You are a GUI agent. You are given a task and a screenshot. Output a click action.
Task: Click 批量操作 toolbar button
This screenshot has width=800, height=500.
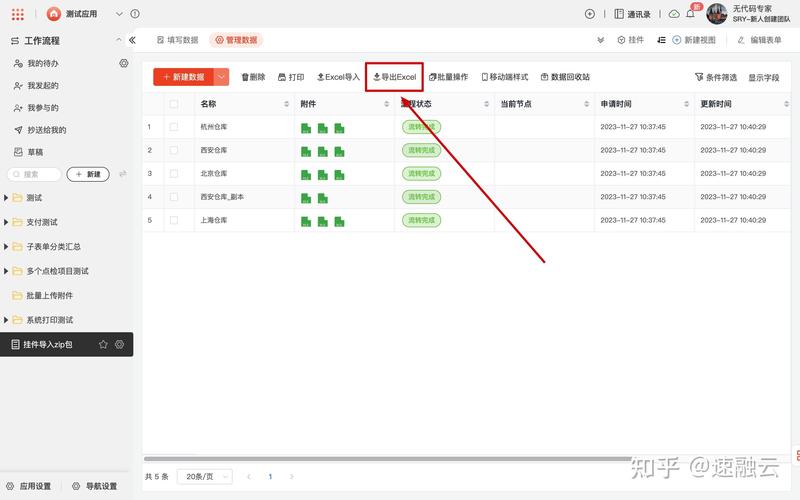tap(448, 77)
